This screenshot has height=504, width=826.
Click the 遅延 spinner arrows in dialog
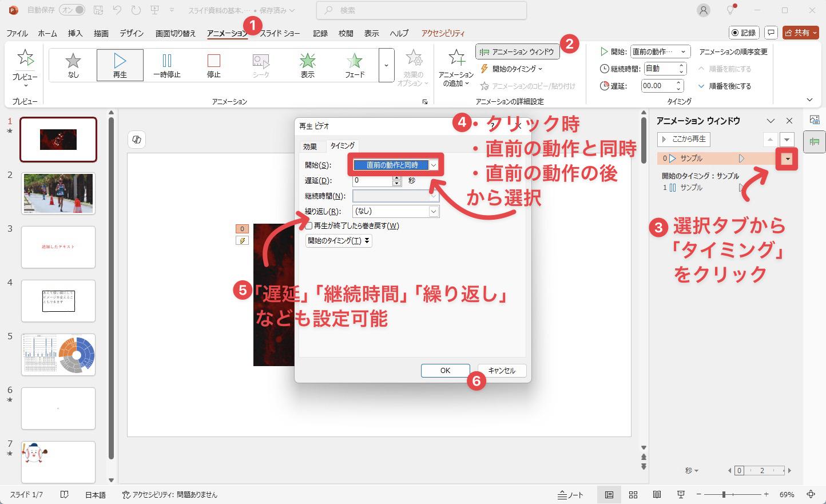tap(397, 181)
